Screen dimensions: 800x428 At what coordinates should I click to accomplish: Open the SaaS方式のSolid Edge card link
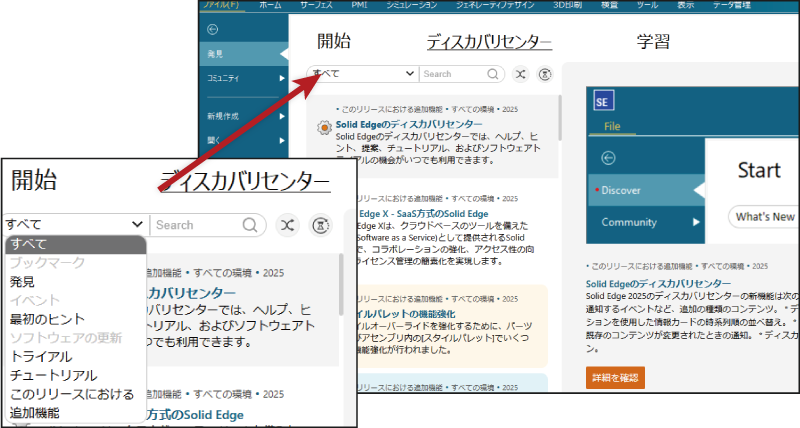pyautogui.click(x=423, y=214)
